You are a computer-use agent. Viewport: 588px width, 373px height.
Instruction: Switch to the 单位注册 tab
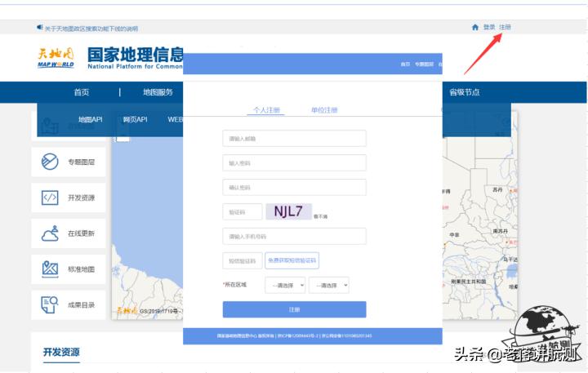[324, 110]
